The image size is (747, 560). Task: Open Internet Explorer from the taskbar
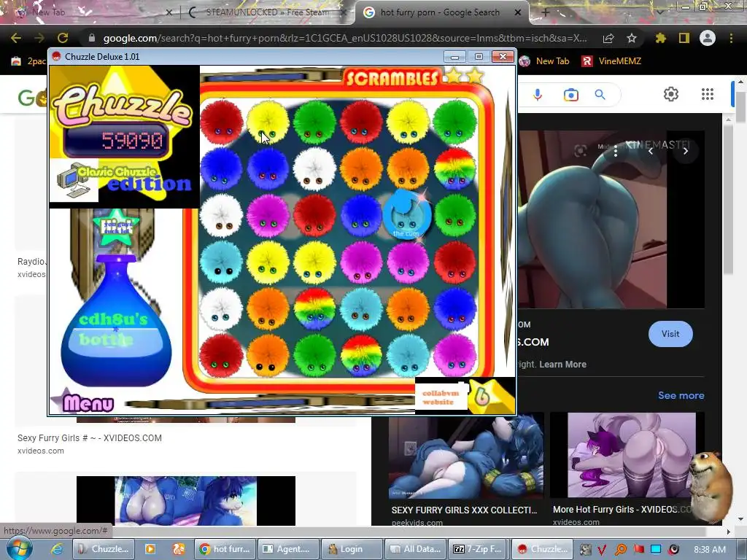[x=57, y=549]
